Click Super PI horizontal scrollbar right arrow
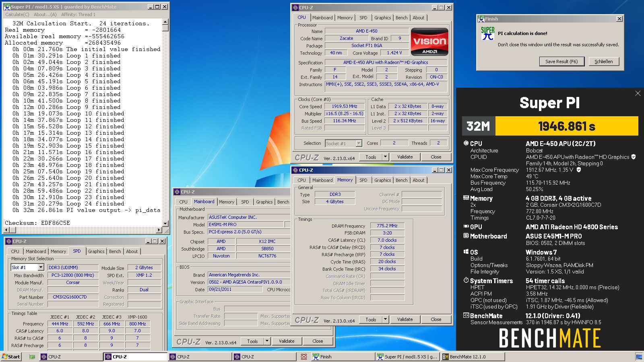The width and height of the screenshot is (644, 362). (x=159, y=230)
